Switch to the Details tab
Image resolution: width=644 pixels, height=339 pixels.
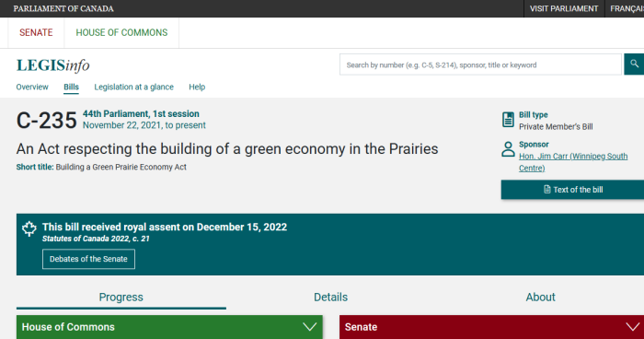click(330, 297)
